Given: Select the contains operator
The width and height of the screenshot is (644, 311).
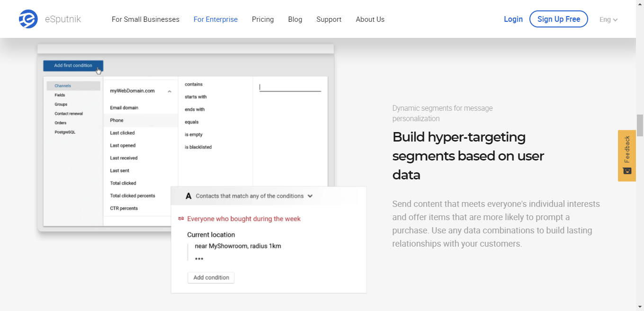Looking at the screenshot, I should point(194,84).
